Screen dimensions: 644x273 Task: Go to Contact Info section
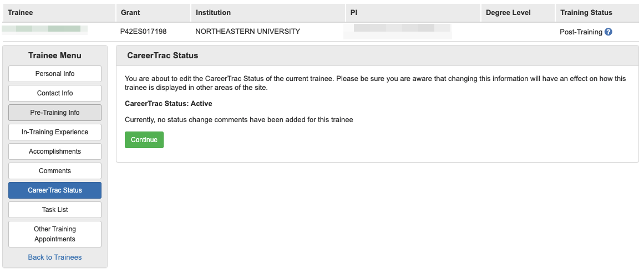click(x=55, y=93)
